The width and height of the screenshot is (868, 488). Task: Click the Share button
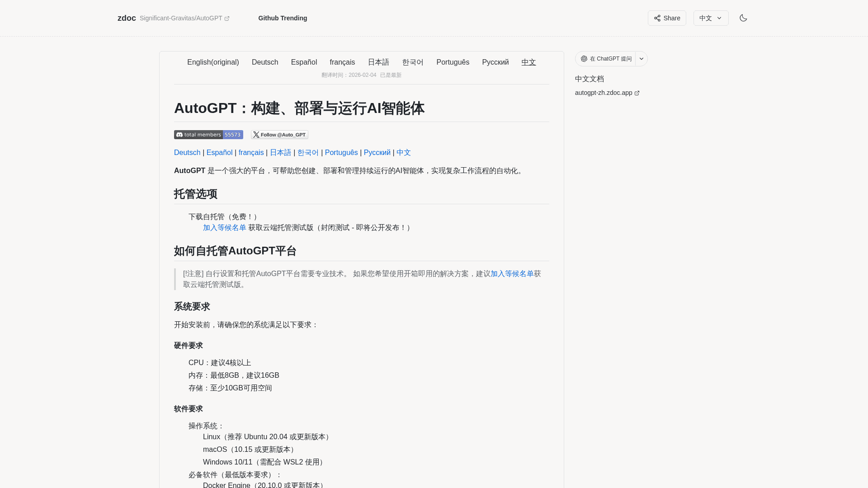(667, 18)
